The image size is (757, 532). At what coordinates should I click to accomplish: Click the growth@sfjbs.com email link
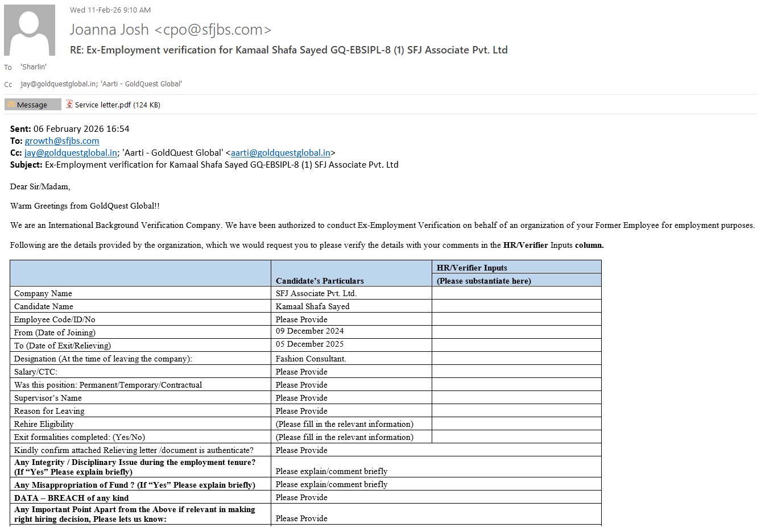click(62, 140)
